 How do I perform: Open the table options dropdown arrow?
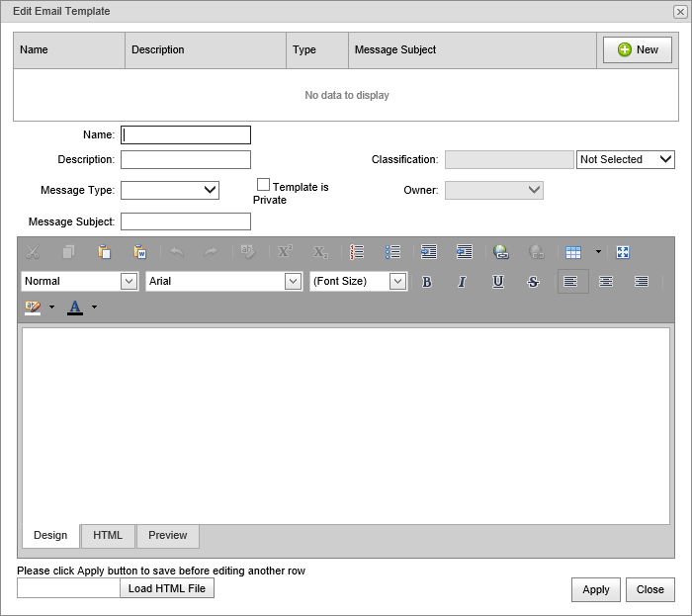[x=598, y=252]
